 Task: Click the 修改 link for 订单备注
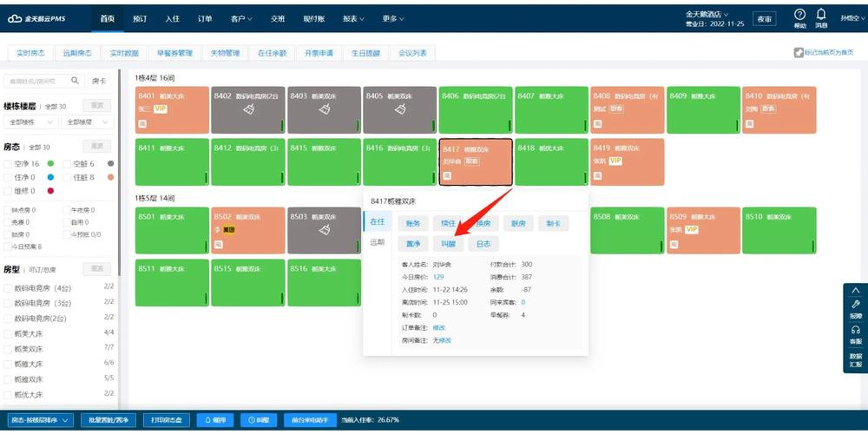pyautogui.click(x=439, y=328)
